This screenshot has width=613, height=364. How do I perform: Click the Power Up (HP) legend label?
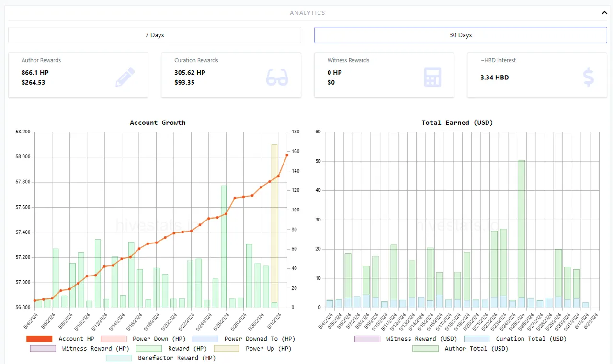268,349
